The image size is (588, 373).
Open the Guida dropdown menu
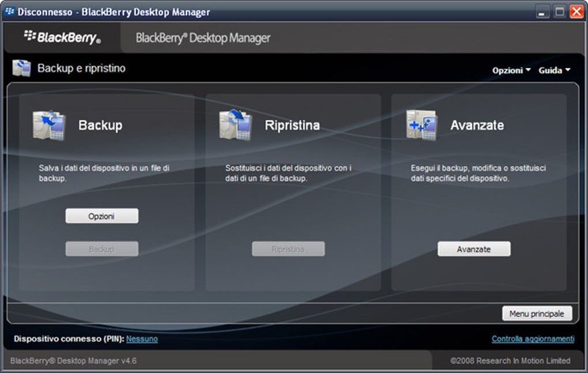554,70
